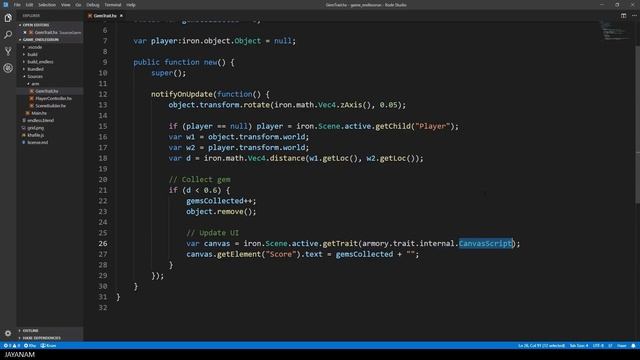Open the editor More Actions ellipsis
Viewport: 640px width, 360px height.
634,16
